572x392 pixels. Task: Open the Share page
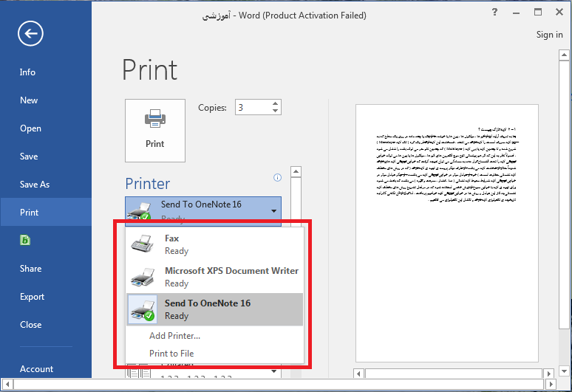click(x=30, y=269)
